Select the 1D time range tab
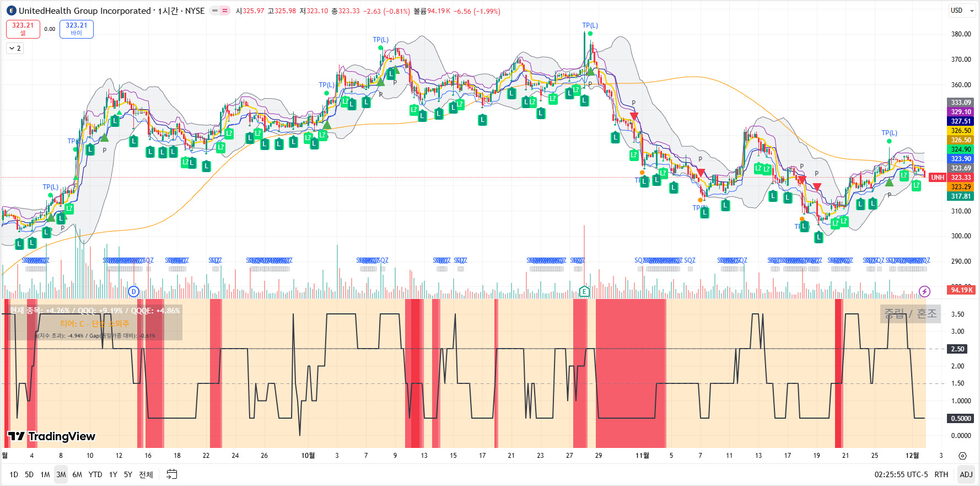980x486 pixels. 14,474
